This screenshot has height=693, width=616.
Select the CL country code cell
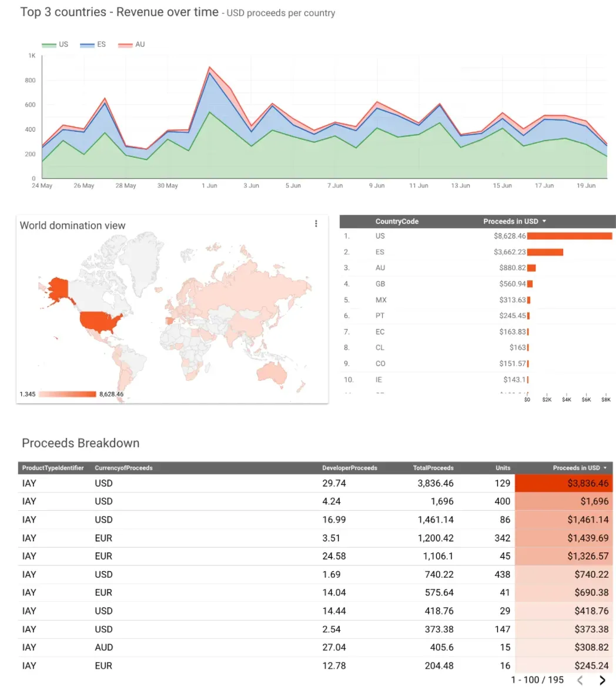(x=380, y=347)
